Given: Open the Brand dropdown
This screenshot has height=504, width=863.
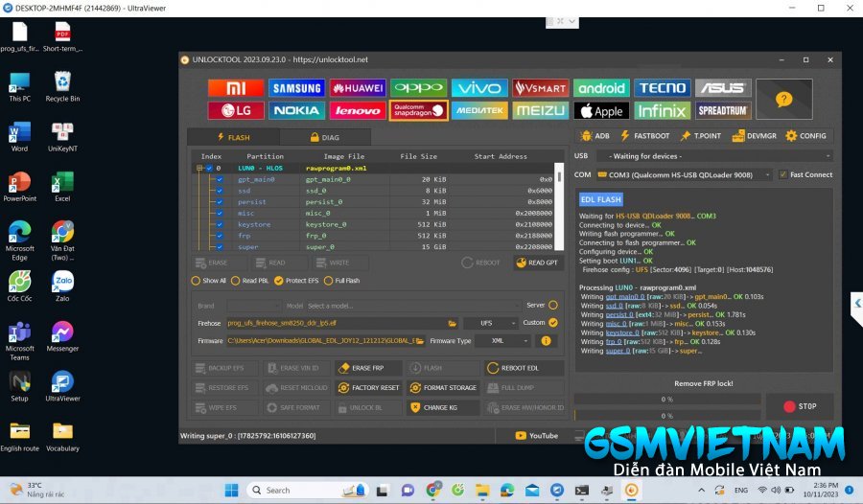Looking at the screenshot, I should point(254,306).
